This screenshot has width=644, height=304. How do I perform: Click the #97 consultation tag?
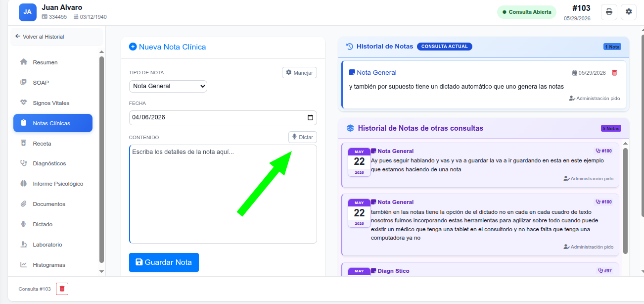point(605,271)
